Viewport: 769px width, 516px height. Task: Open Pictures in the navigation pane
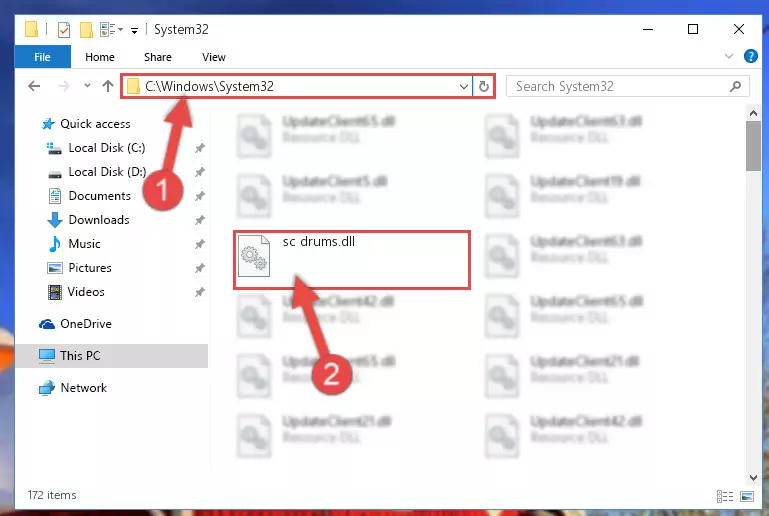tap(90, 268)
